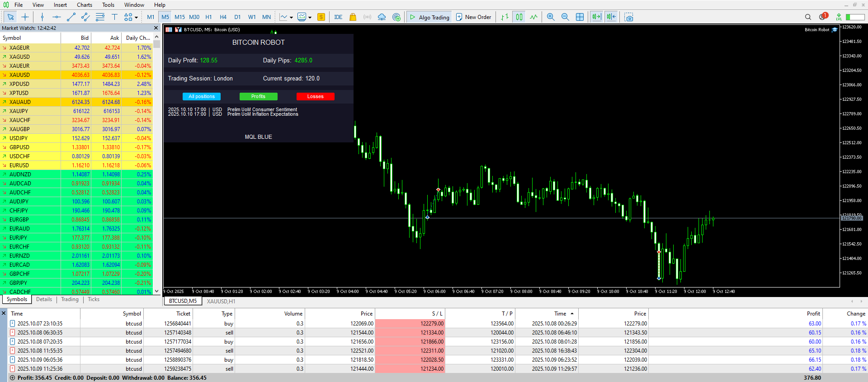Open the Insert menu
The width and height of the screenshot is (868, 382).
[60, 5]
